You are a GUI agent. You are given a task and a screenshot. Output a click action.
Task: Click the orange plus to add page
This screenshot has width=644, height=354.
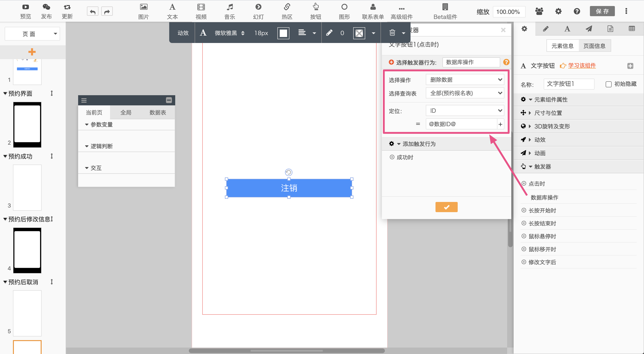coord(32,52)
